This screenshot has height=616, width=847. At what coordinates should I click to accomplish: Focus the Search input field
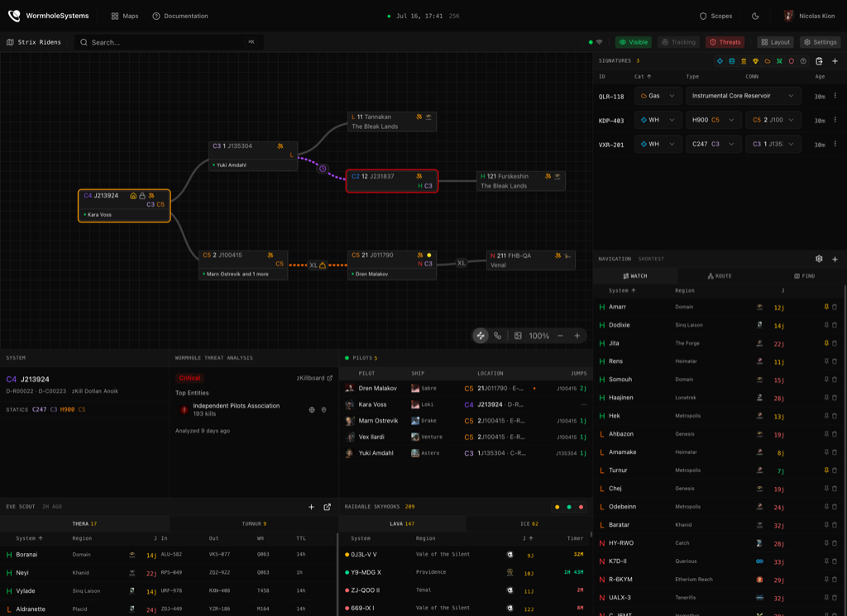[169, 42]
